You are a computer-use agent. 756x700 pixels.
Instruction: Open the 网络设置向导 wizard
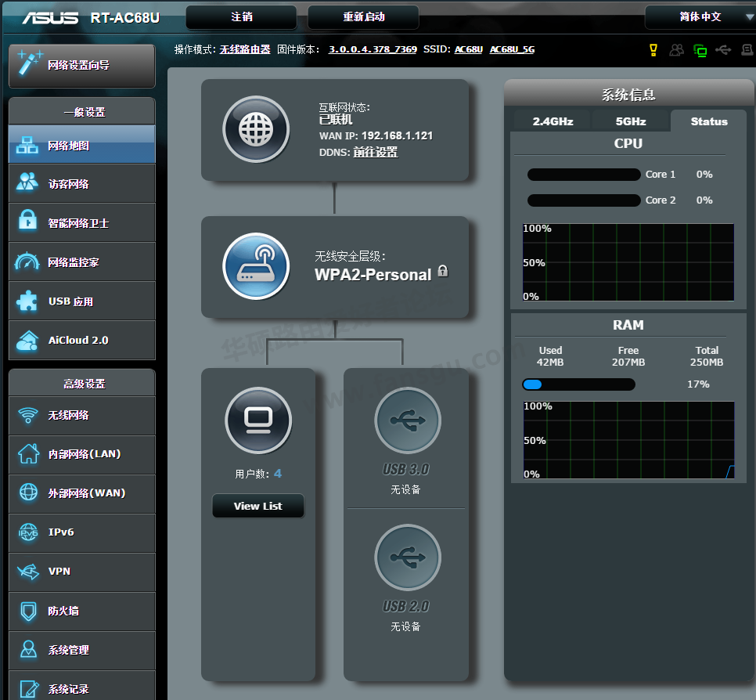[82, 66]
